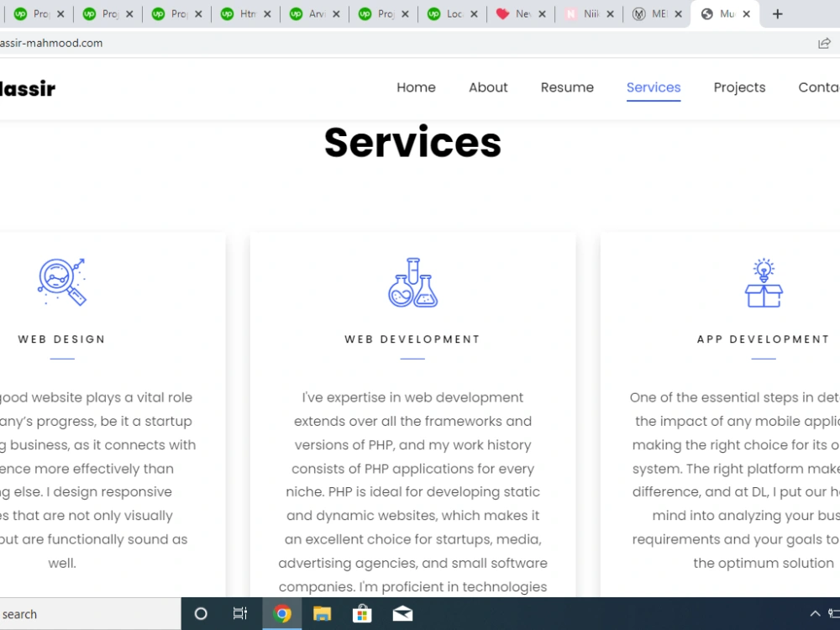
Task: Open Cortana from the taskbar
Action: coord(201,614)
